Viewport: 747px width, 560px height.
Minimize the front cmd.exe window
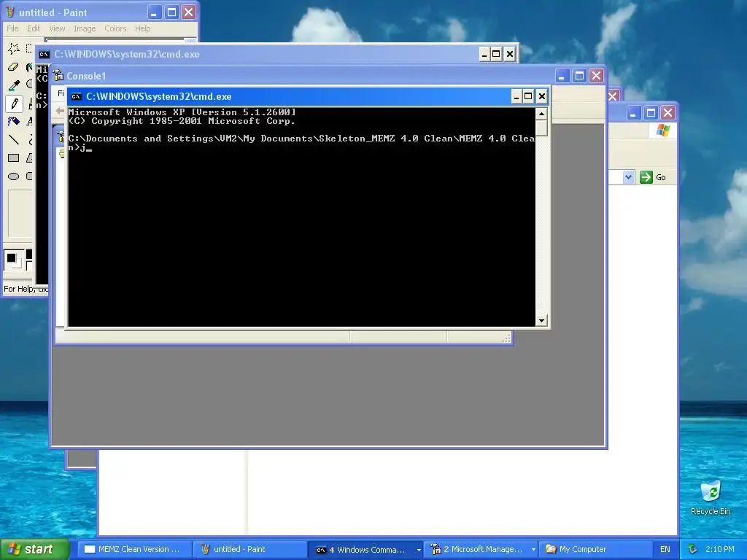click(x=516, y=97)
